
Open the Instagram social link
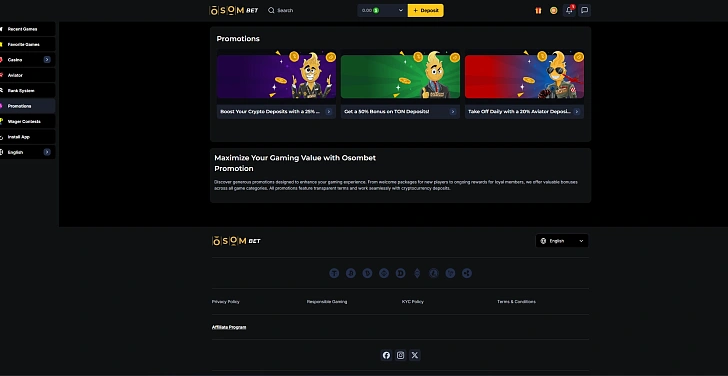click(x=401, y=355)
